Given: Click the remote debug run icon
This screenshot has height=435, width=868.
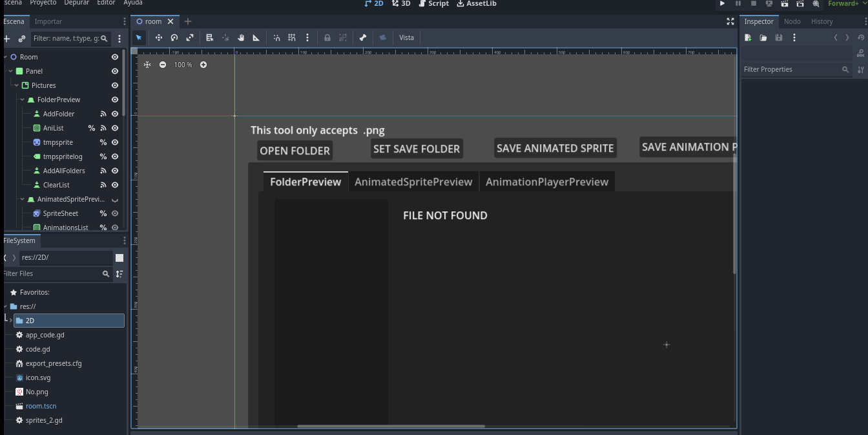Looking at the screenshot, I should point(769,3).
